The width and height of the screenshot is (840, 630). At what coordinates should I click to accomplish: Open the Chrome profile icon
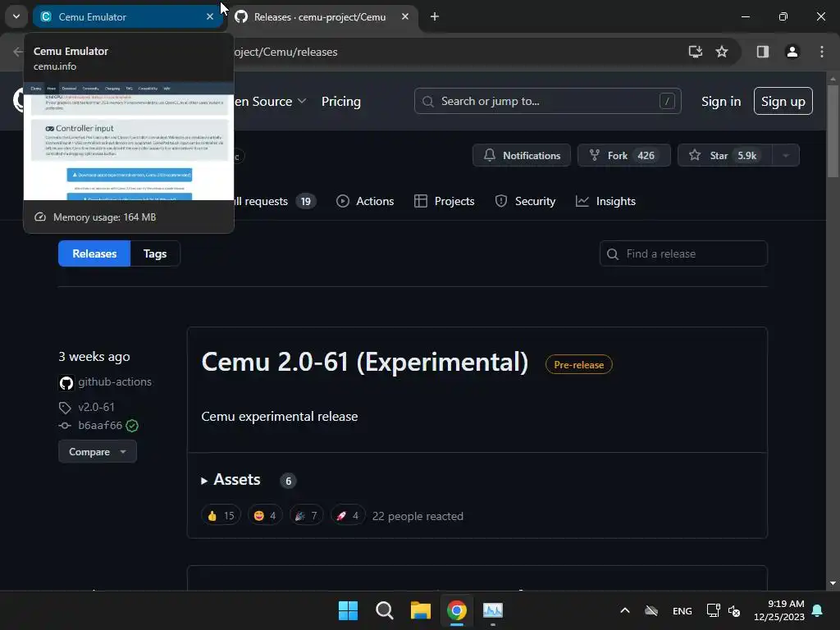coord(792,52)
